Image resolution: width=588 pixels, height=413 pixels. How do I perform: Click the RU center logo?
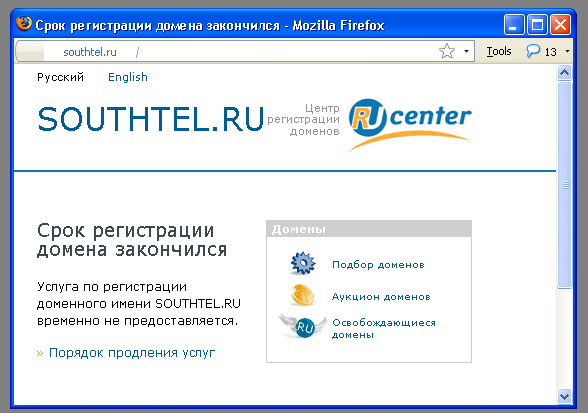[410, 125]
